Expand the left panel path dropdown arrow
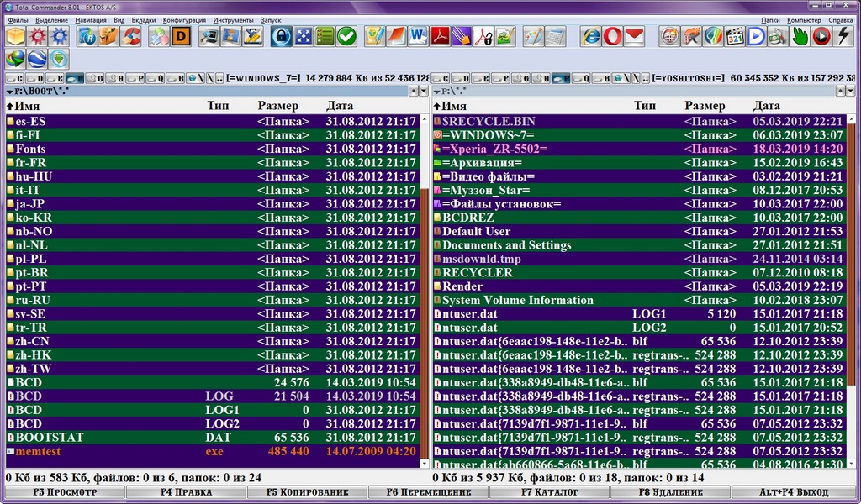The height and width of the screenshot is (504, 861). 10,91
